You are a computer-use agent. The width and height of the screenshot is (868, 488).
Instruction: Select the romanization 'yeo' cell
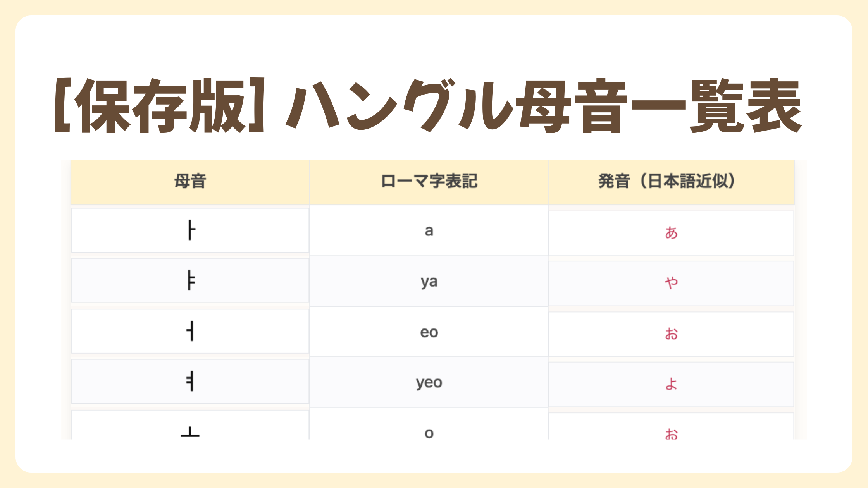[x=429, y=382]
